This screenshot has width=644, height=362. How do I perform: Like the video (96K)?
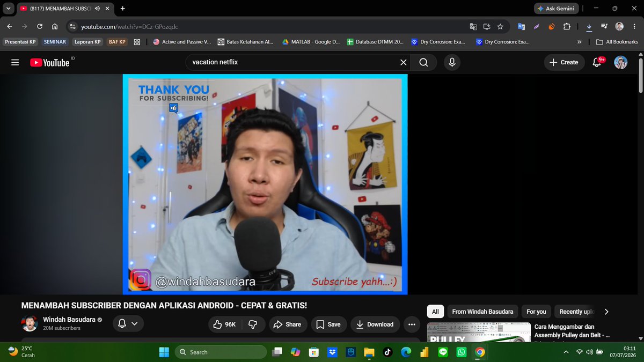coord(224,324)
